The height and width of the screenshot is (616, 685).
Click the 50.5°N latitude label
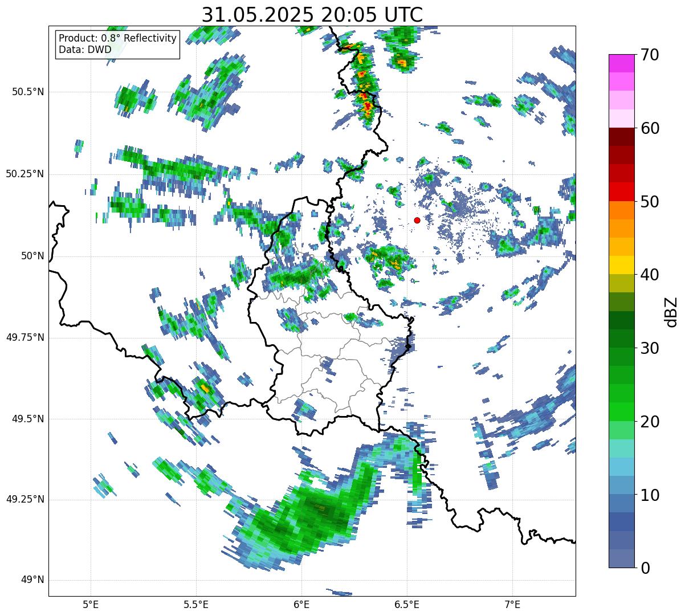tap(29, 92)
